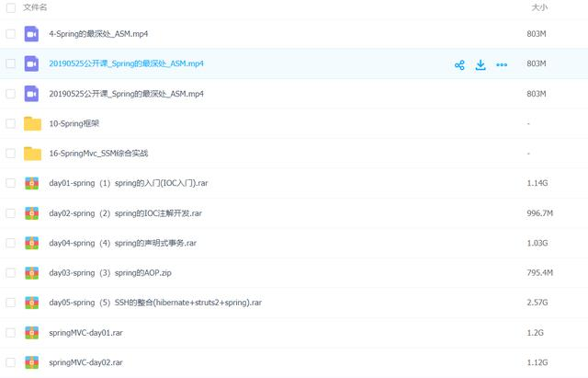Select the checkbox for 16-SpringMvc_SSM综合实战
Viewport: 588px width, 378px height.
pyautogui.click(x=11, y=154)
